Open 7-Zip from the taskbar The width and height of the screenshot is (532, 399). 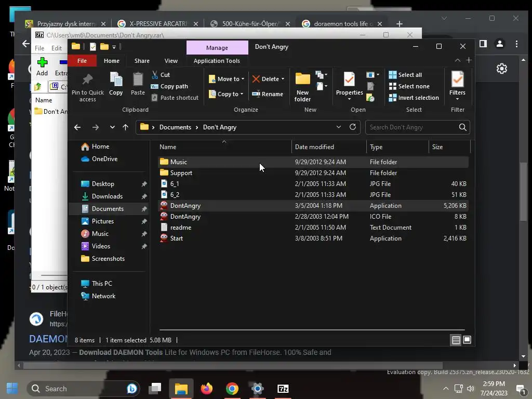(283, 389)
